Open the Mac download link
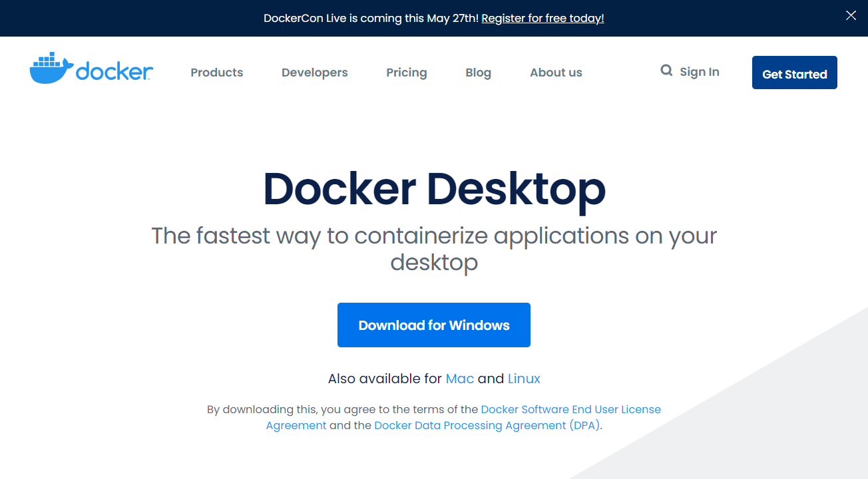868x479 pixels. 460,379
